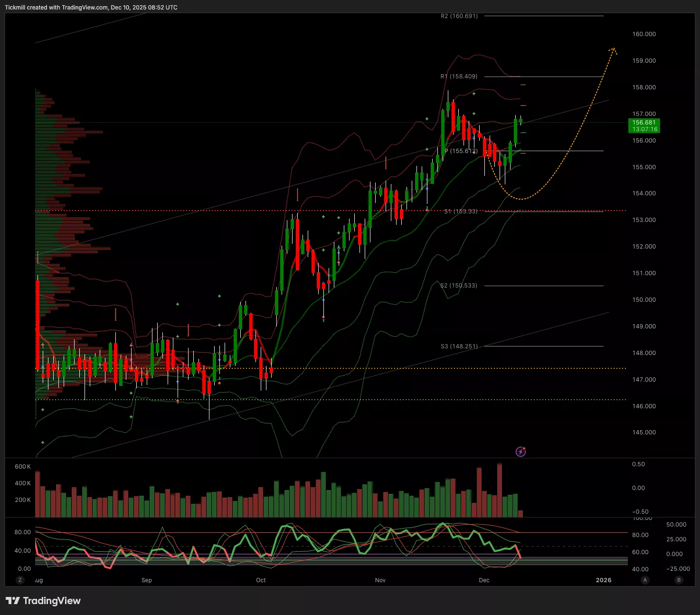This screenshot has width=700, height=615.
Task: Click the orange projection arrowhead at the top right
Action: coord(613,50)
